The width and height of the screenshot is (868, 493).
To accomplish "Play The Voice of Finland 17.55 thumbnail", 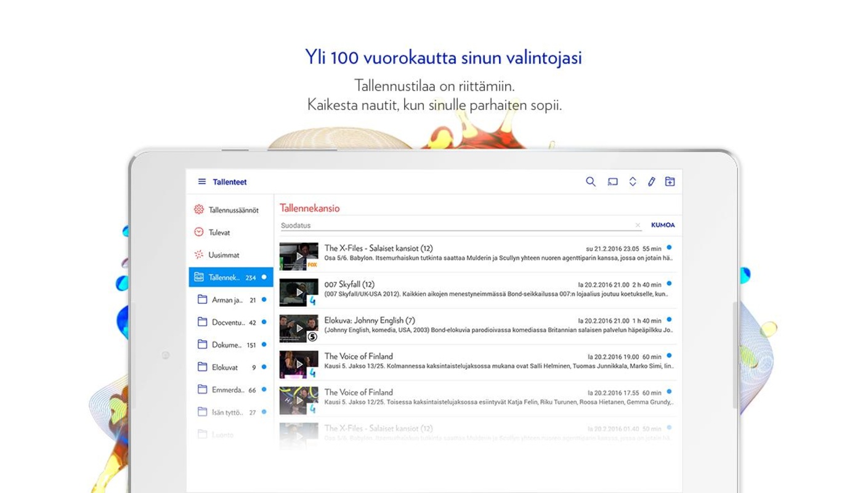I will 299,401.
